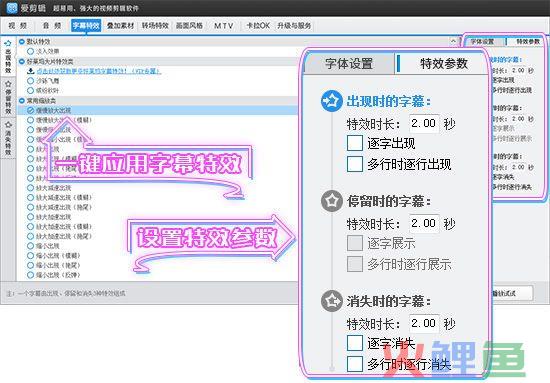The height and width of the screenshot is (383, 550).
Task: Click the gray star icon beside 停留时的字幕
Action: [331, 201]
